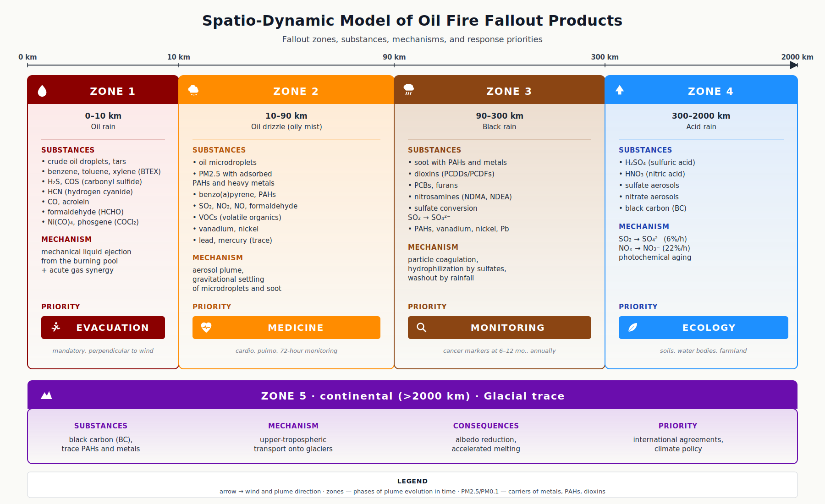
Task: Click 'cancer markers at 6–12 mo., annually' note
Action: coord(500,351)
